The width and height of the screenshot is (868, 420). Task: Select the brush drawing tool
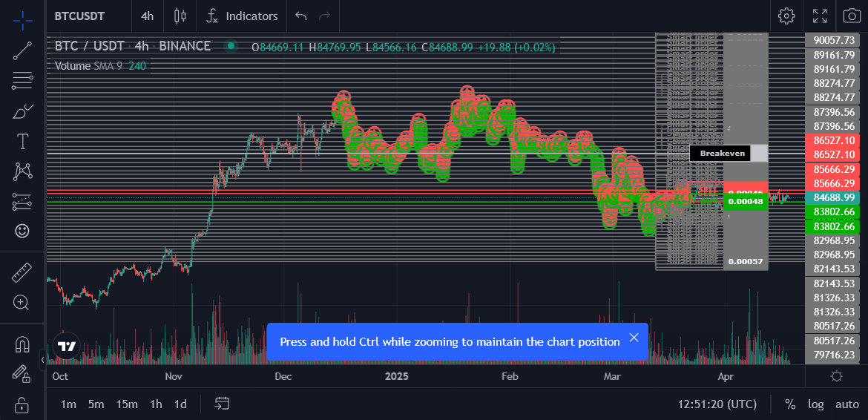click(22, 111)
